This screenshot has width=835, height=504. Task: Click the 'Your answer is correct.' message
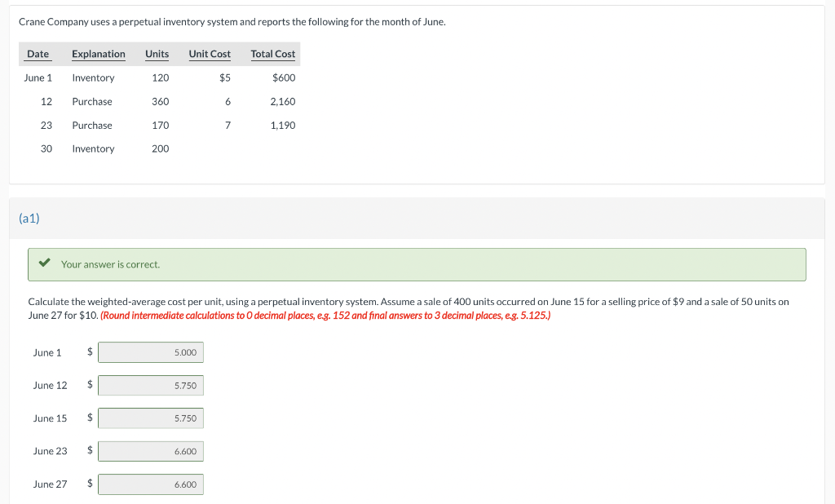[110, 264]
